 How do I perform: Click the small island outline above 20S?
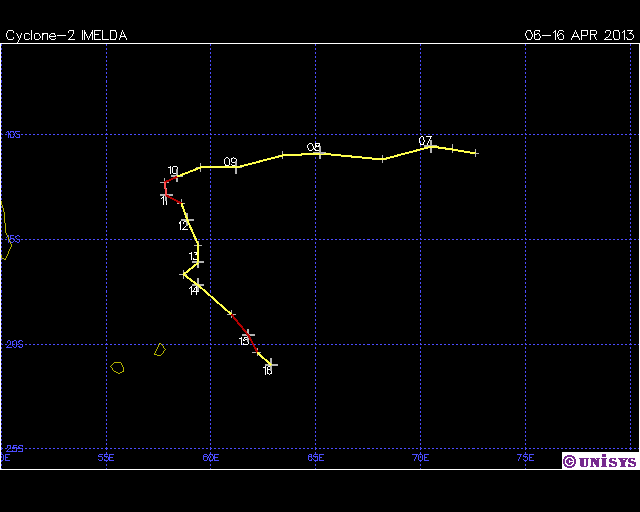159,349
